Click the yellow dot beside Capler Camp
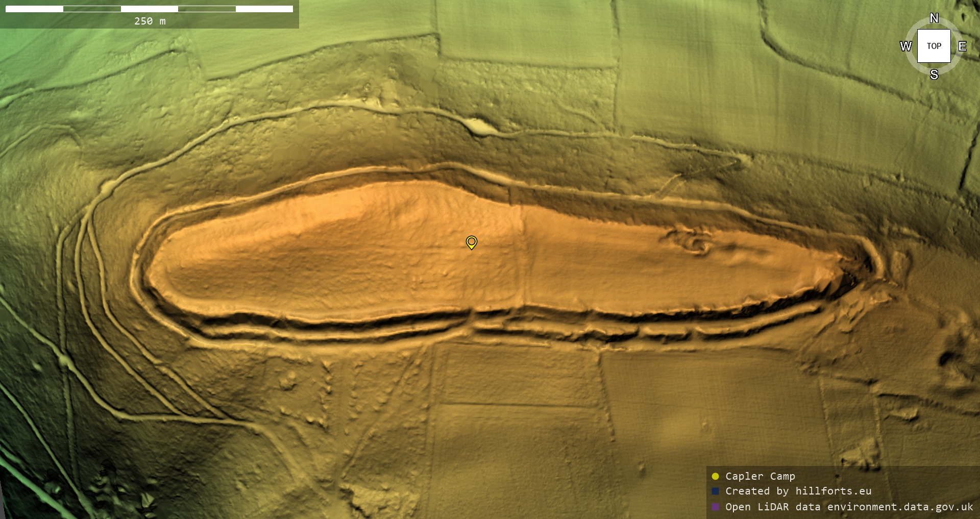The width and height of the screenshot is (980, 519). tap(715, 476)
